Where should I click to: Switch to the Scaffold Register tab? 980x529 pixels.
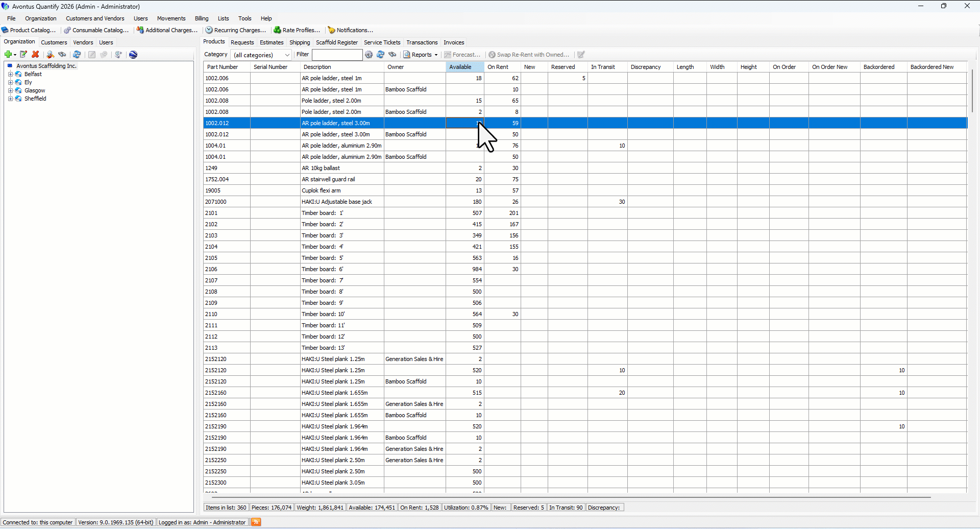337,42
